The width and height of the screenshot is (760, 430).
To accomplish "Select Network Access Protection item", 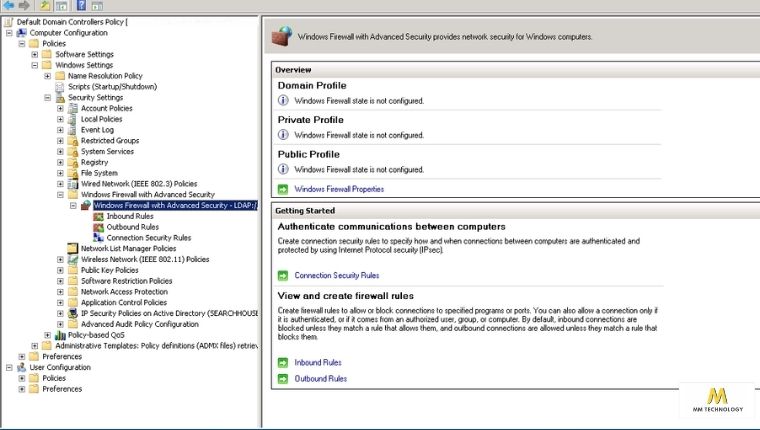I will point(124,291).
